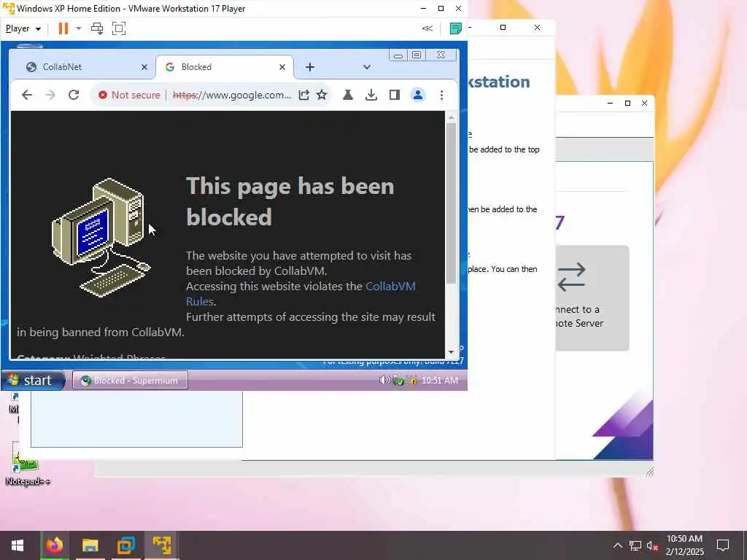Open the XP start menu
Screen dimensions: 747x560
(32, 380)
